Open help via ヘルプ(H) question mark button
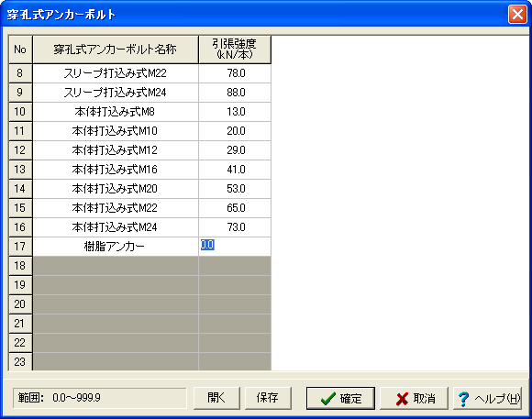 point(488,398)
